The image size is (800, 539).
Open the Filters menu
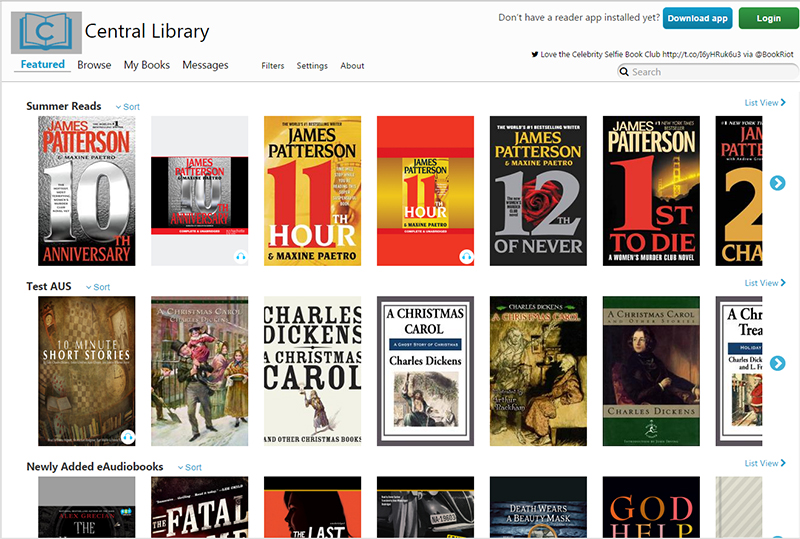[x=272, y=66]
